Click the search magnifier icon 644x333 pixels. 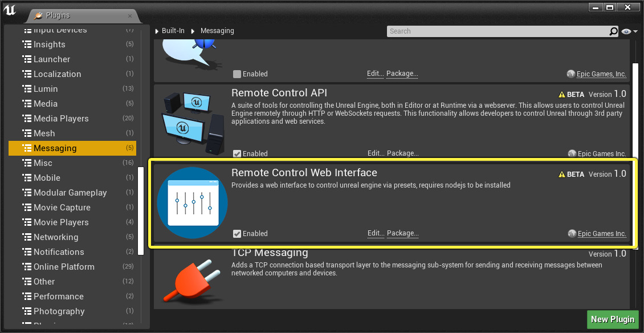613,31
